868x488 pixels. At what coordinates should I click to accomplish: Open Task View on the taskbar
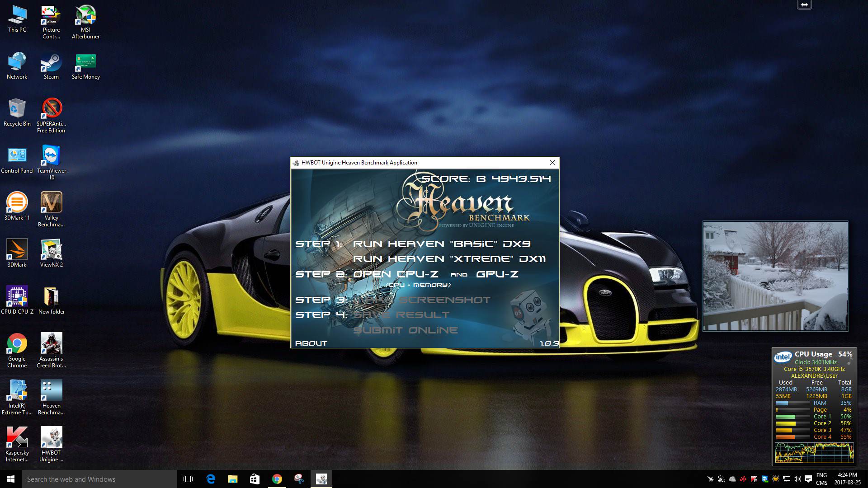(x=188, y=479)
